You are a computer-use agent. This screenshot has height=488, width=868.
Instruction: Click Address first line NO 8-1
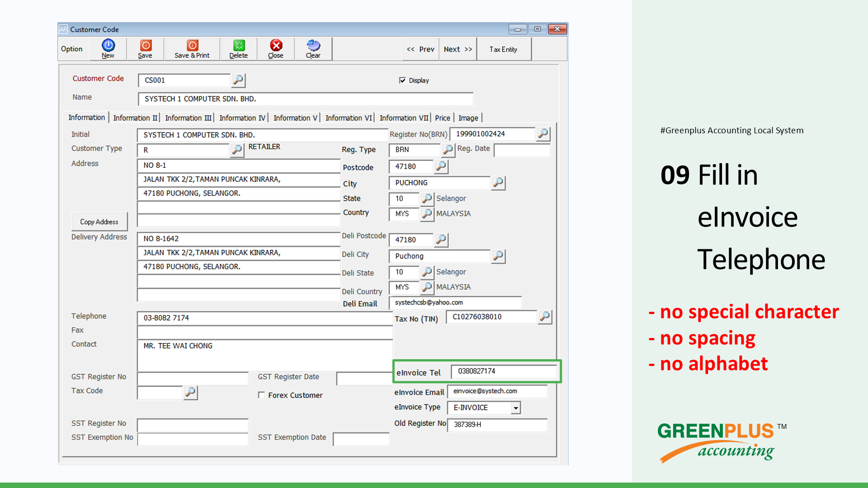pyautogui.click(x=239, y=166)
